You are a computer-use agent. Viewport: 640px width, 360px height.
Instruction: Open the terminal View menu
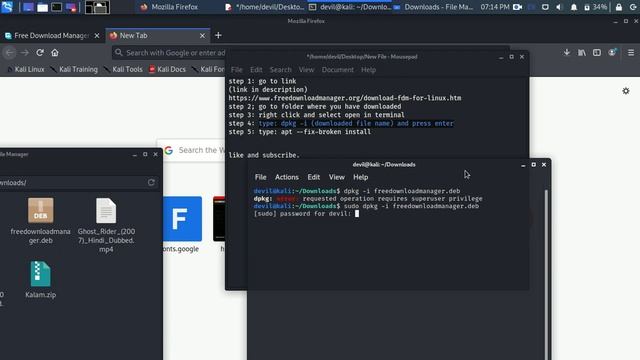tap(337, 177)
